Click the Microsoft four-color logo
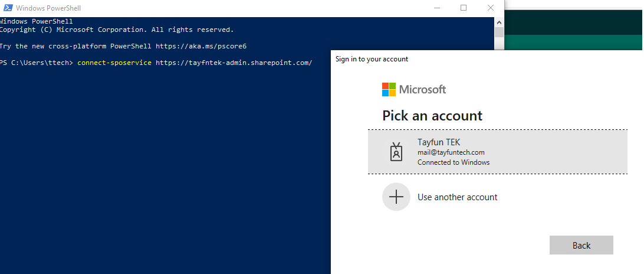The height and width of the screenshot is (274, 644). 389,90
